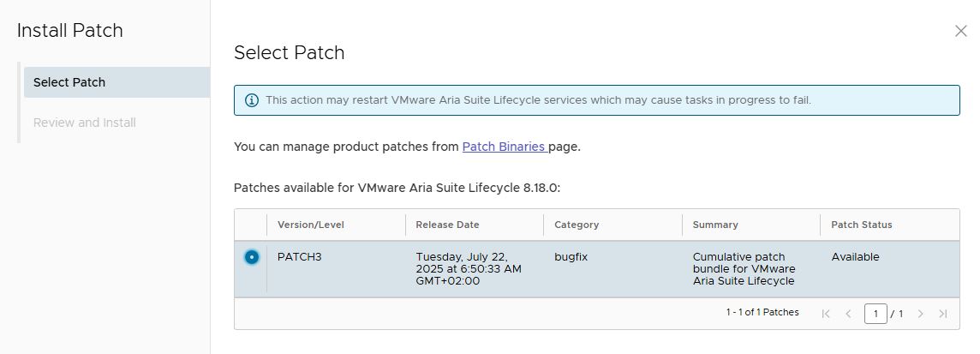
Task: Go to previous page of patches
Action: pos(848,314)
